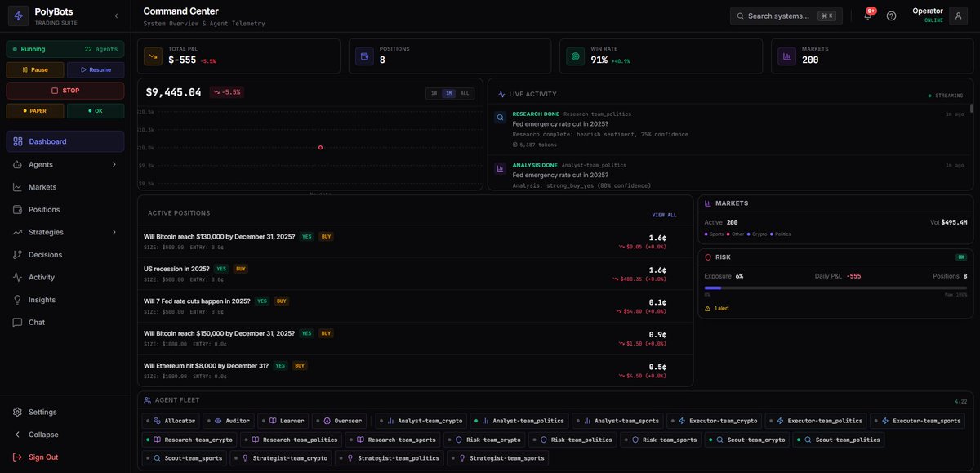
Task: Open the Operator user avatar menu
Action: (x=958, y=16)
